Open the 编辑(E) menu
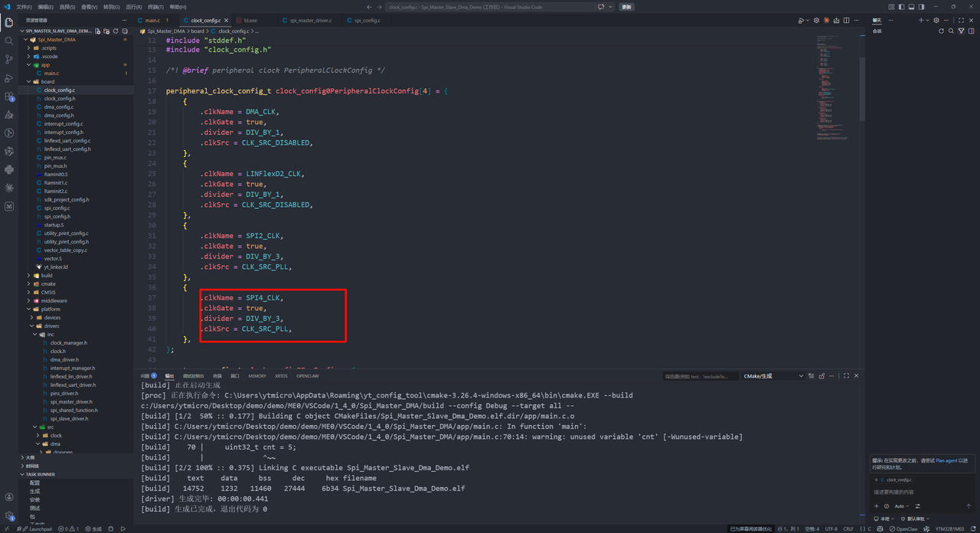Image resolution: width=980 pixels, height=533 pixels. [x=46, y=7]
